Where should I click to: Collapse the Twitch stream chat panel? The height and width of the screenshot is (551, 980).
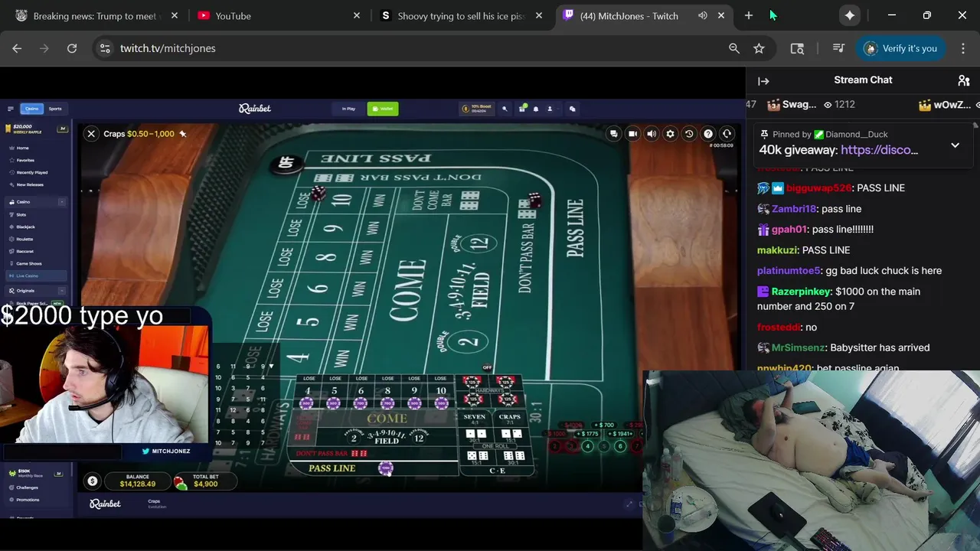[x=763, y=80]
